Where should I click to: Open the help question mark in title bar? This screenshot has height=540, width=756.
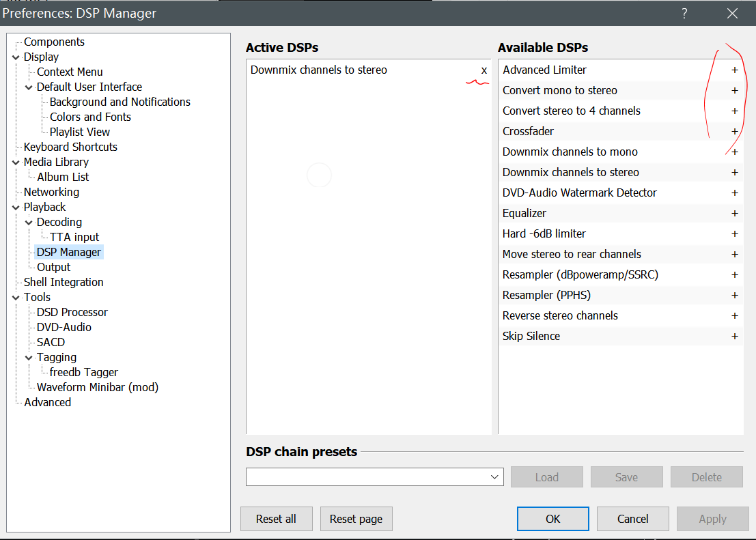pyautogui.click(x=684, y=13)
